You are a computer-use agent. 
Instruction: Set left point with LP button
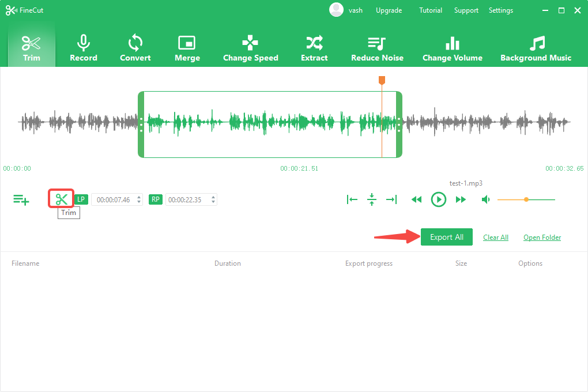tap(81, 199)
